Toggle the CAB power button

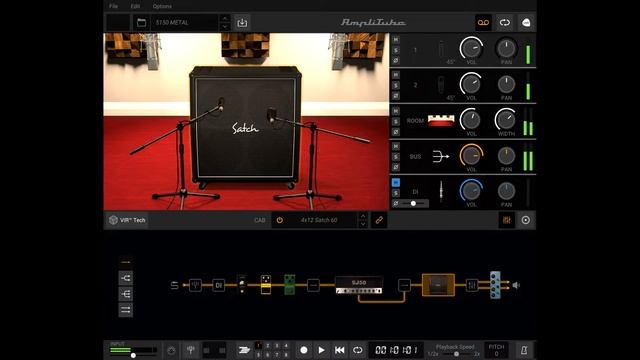pos(280,220)
